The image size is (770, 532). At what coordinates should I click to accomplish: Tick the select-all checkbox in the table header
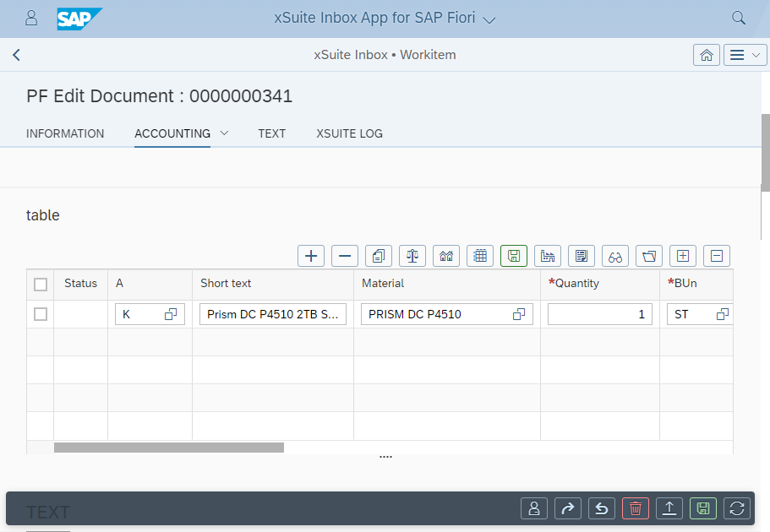point(40,284)
